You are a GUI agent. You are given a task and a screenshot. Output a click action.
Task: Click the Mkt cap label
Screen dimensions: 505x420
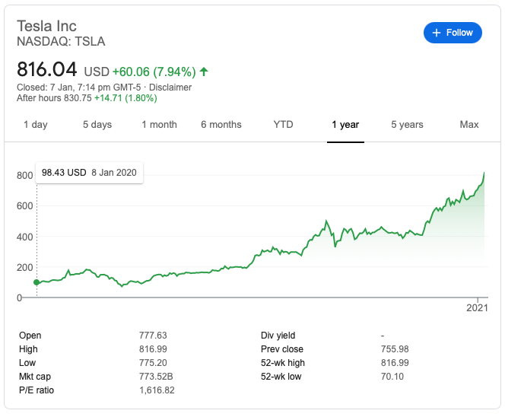[x=35, y=377]
